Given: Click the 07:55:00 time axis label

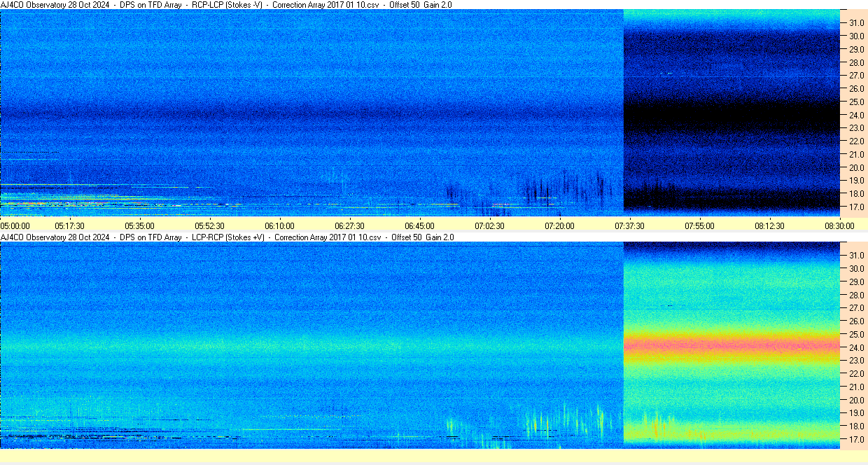Looking at the screenshot, I should pyautogui.click(x=699, y=225).
